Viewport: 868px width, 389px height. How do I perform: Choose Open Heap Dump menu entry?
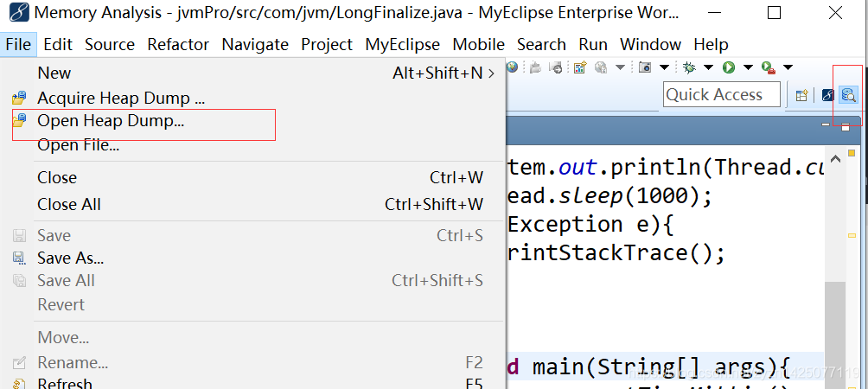click(253, 121)
